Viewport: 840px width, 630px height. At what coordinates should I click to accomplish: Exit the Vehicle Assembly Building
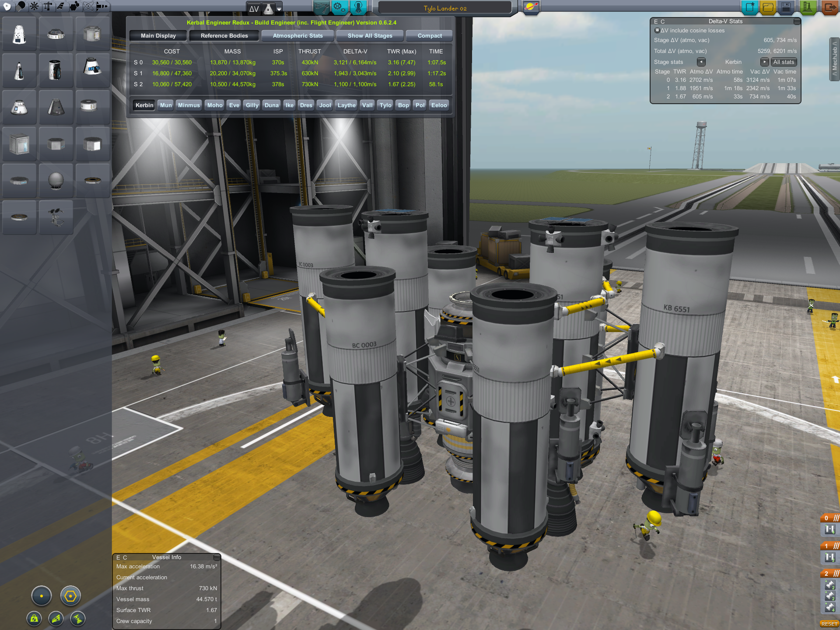click(x=829, y=7)
